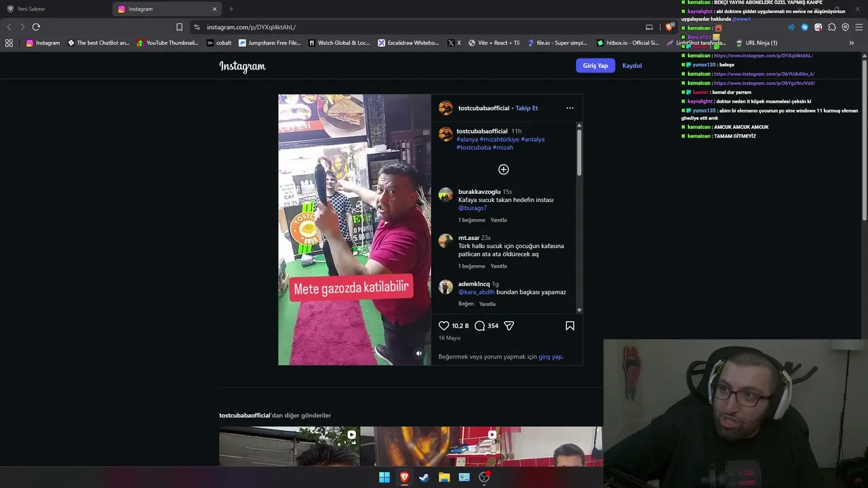Open mt.asar's profile from the comment
Viewport: 868px width, 488px height.
point(469,238)
